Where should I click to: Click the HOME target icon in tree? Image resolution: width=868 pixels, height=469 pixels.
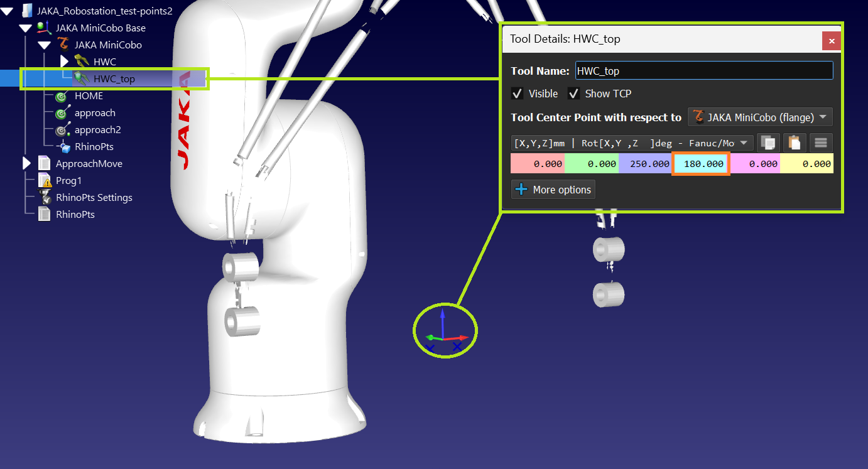point(62,96)
